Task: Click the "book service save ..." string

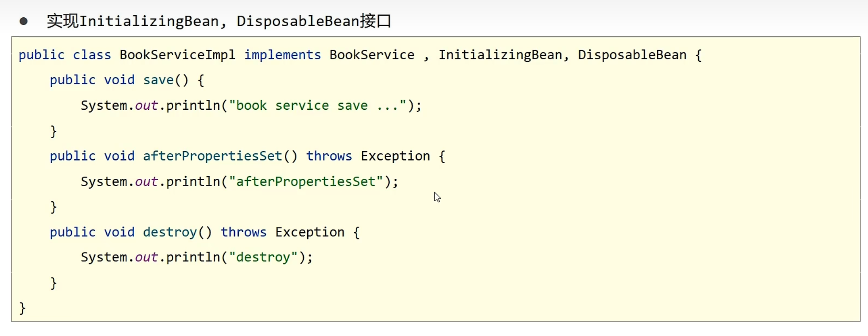Action: tap(317, 106)
